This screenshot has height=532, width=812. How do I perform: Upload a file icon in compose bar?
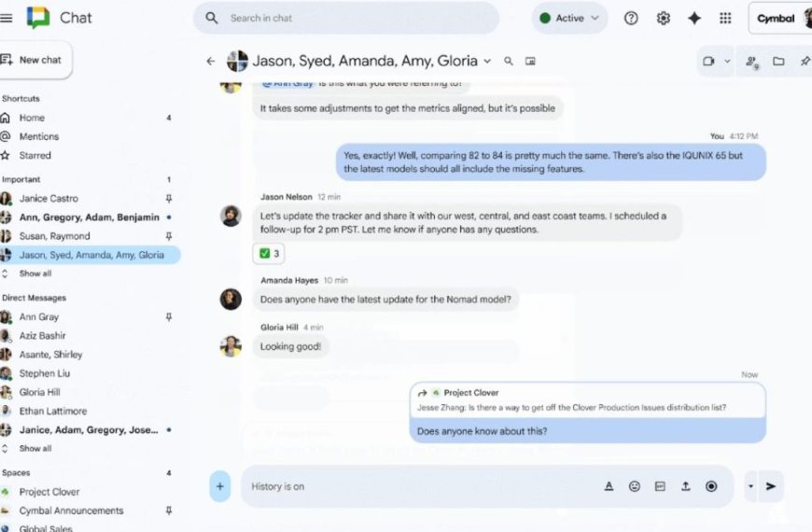[x=686, y=486]
